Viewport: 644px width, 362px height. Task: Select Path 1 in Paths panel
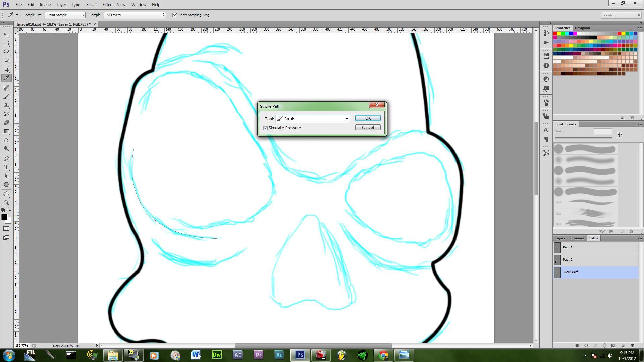pos(596,247)
